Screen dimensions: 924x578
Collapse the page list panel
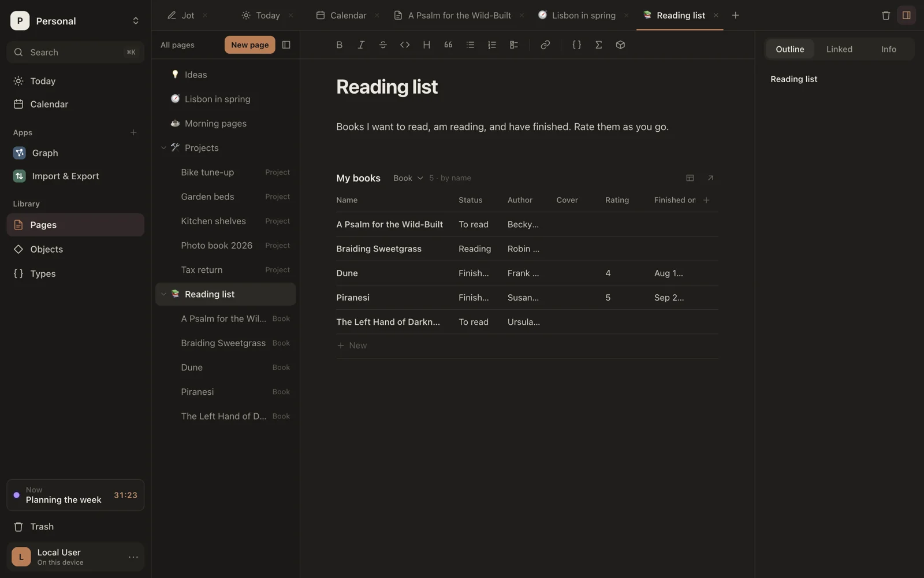tap(286, 45)
